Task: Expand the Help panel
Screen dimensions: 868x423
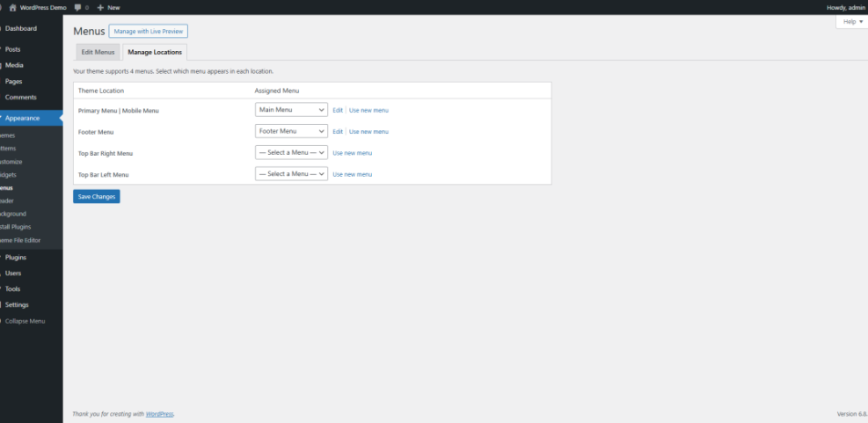Action: click(852, 22)
